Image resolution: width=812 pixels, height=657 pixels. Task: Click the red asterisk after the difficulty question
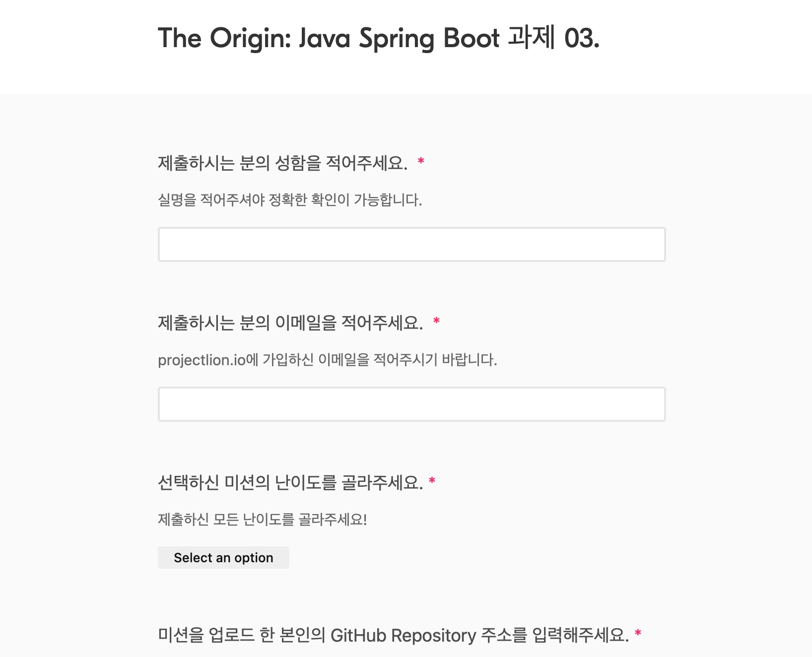coord(432,481)
